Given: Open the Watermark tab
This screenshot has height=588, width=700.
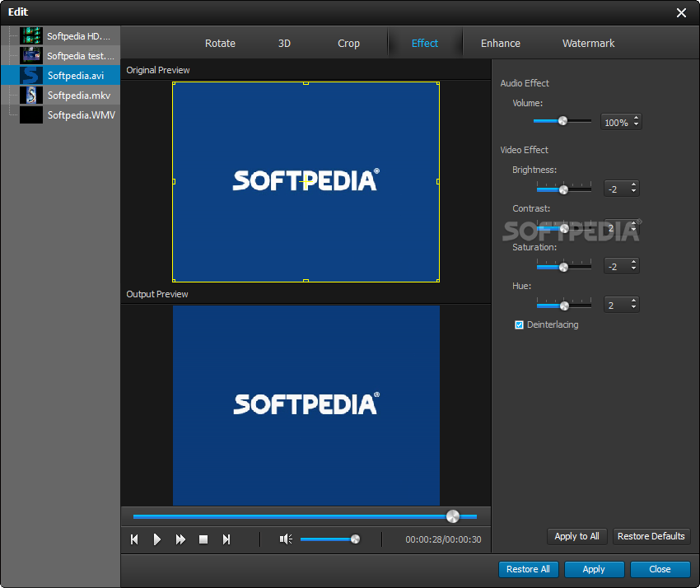Looking at the screenshot, I should [x=588, y=44].
